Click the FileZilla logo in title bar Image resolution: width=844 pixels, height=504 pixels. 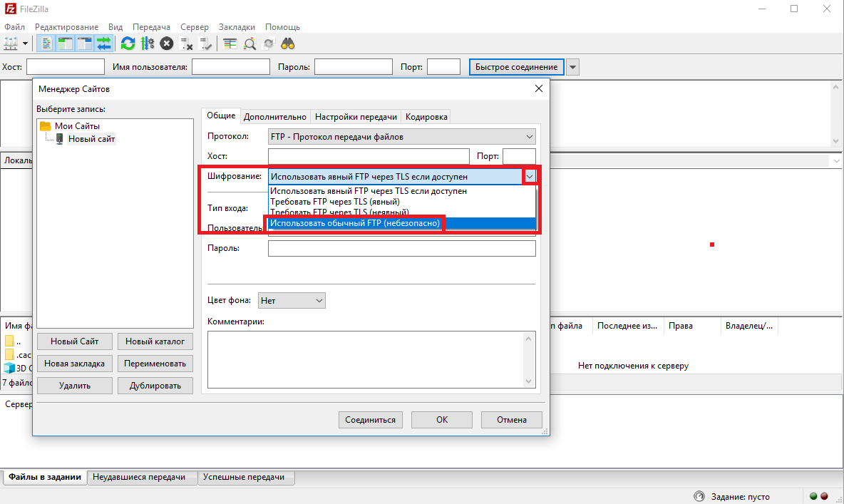(x=10, y=9)
